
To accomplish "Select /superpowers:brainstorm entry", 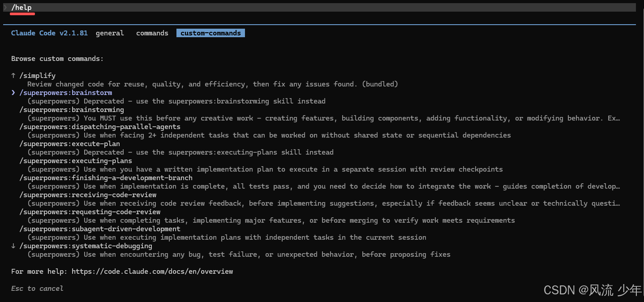I will tap(66, 93).
